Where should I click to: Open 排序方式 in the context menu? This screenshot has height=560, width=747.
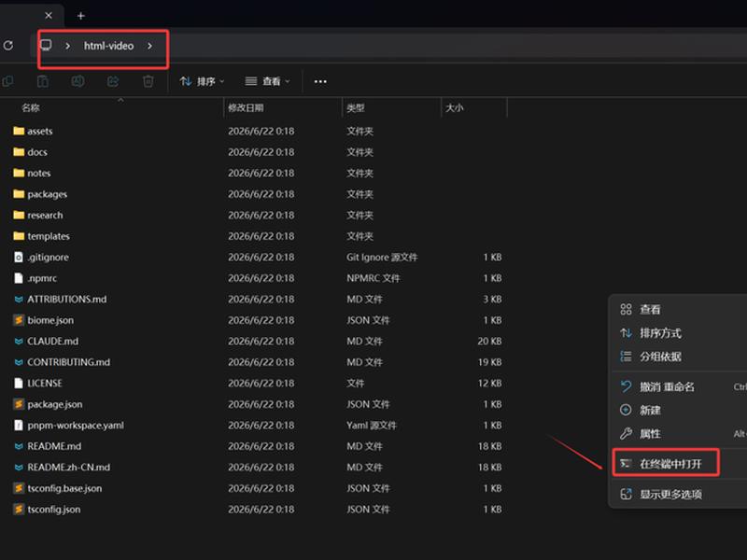click(x=660, y=333)
